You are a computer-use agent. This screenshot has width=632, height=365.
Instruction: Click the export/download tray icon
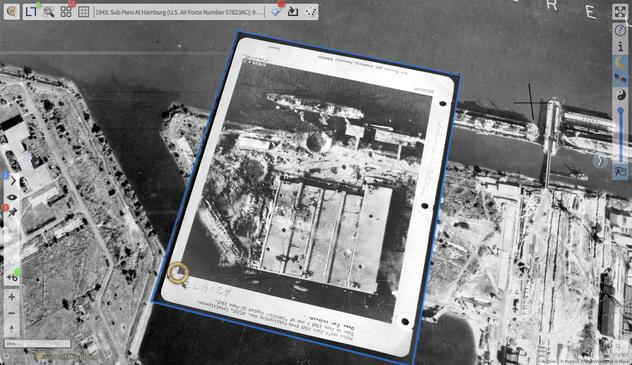pyautogui.click(x=293, y=12)
